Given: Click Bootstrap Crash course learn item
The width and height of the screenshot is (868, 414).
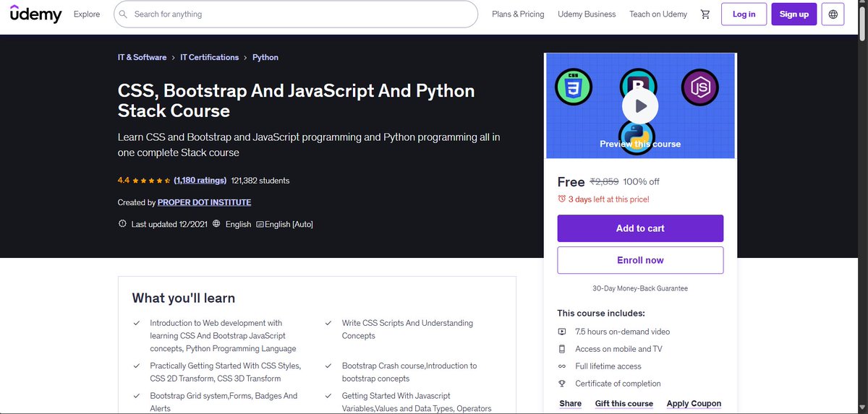Looking at the screenshot, I should (409, 372).
